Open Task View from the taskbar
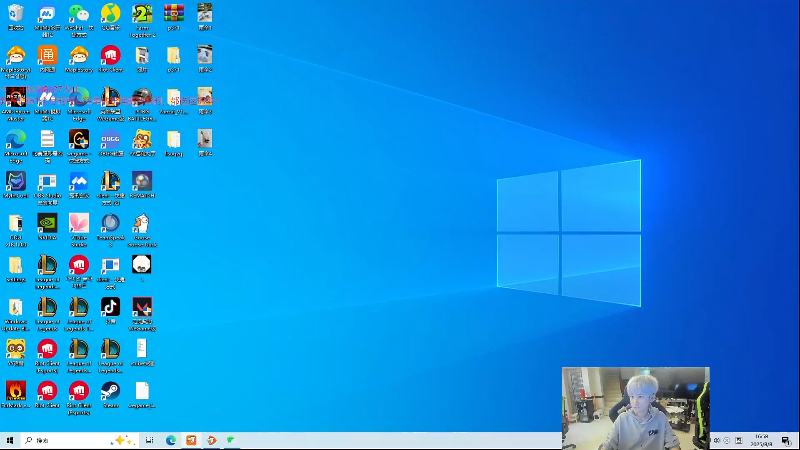The image size is (800, 450). (149, 440)
